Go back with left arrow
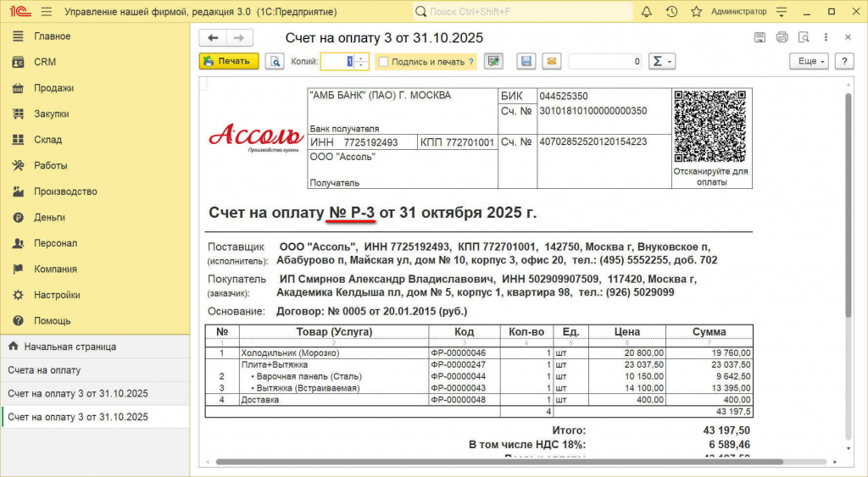The width and height of the screenshot is (868, 477). click(213, 37)
